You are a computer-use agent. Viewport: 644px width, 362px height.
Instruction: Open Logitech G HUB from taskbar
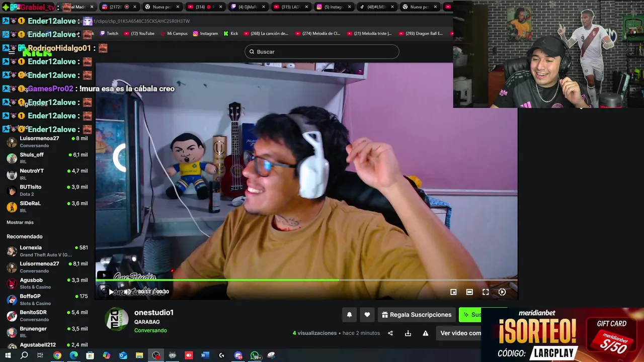pos(222,355)
